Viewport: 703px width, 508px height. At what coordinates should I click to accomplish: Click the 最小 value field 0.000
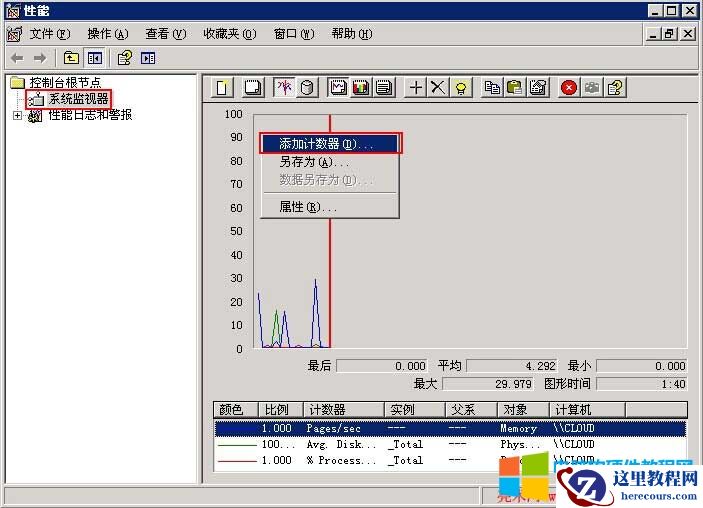[642, 366]
